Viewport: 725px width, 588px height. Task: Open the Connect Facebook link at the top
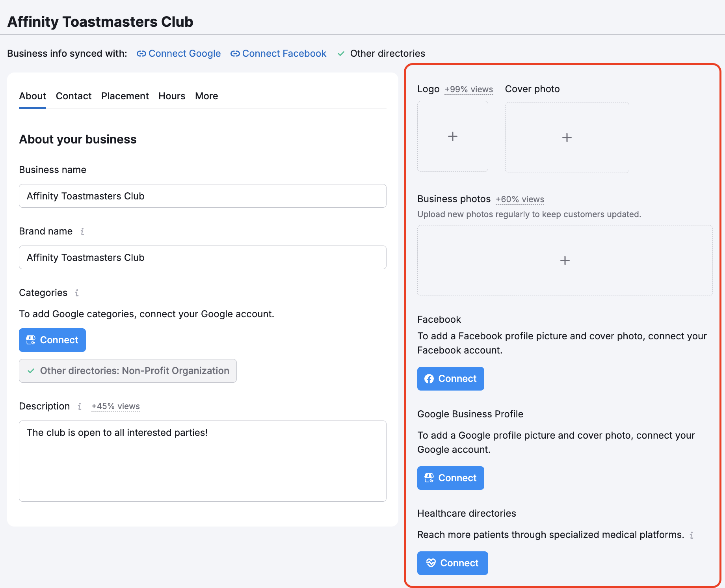284,54
